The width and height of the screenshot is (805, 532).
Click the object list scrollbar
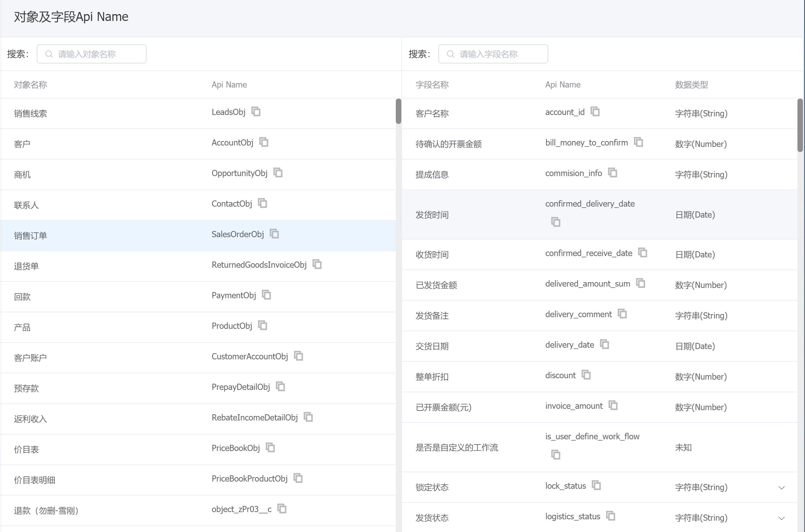coord(399,111)
